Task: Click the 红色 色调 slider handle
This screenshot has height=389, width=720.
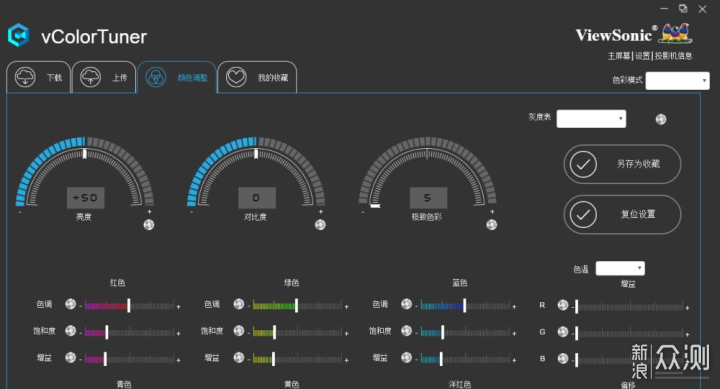Action: [129, 305]
